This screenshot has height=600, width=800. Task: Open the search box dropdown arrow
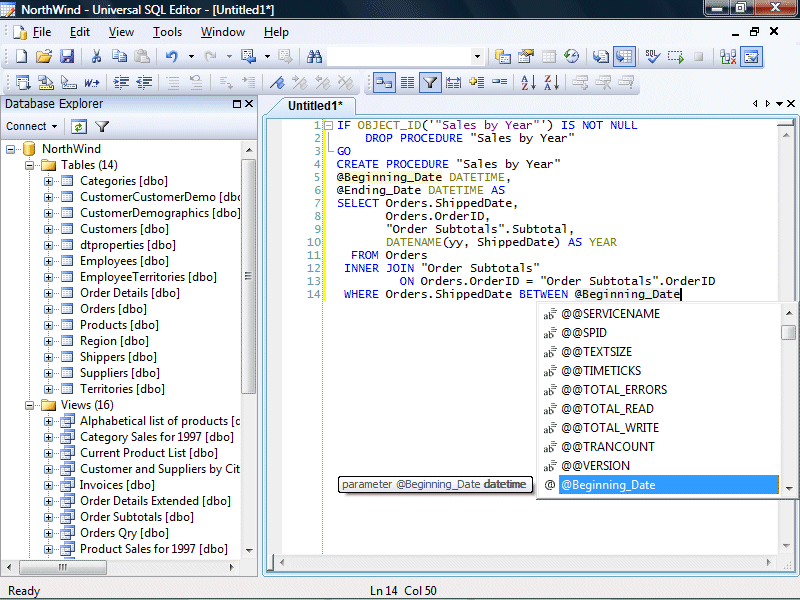[477, 57]
